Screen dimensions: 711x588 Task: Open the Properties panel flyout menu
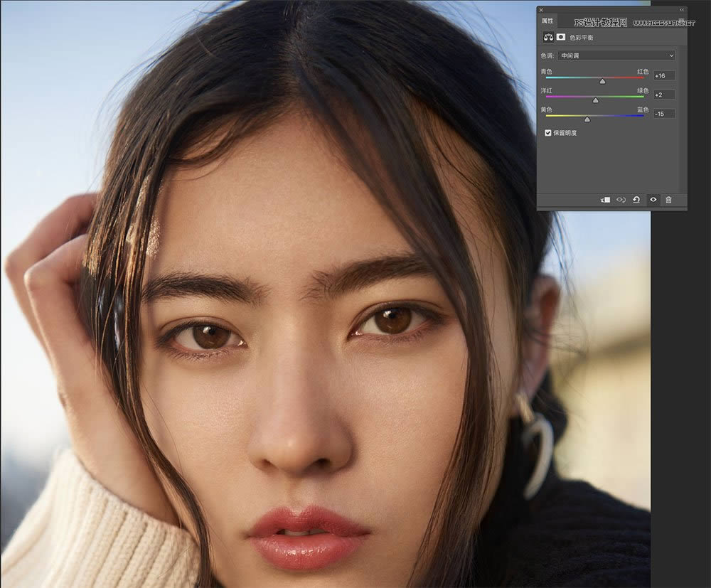[x=682, y=21]
